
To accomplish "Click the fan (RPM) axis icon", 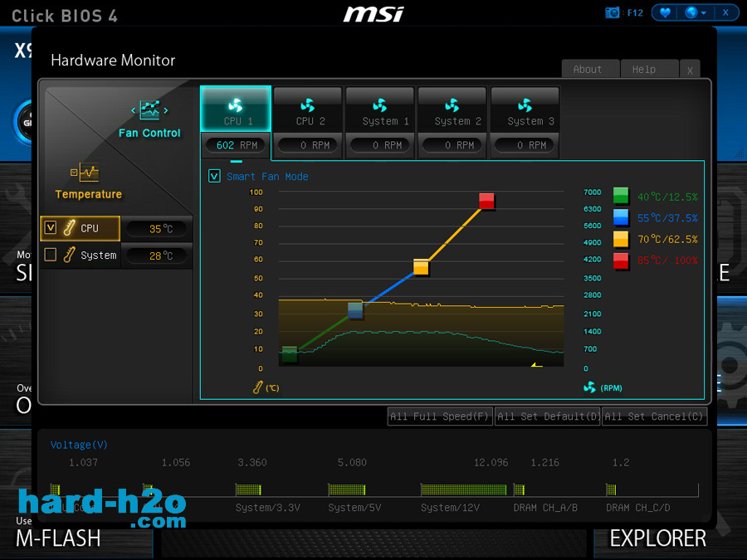I will coord(590,387).
